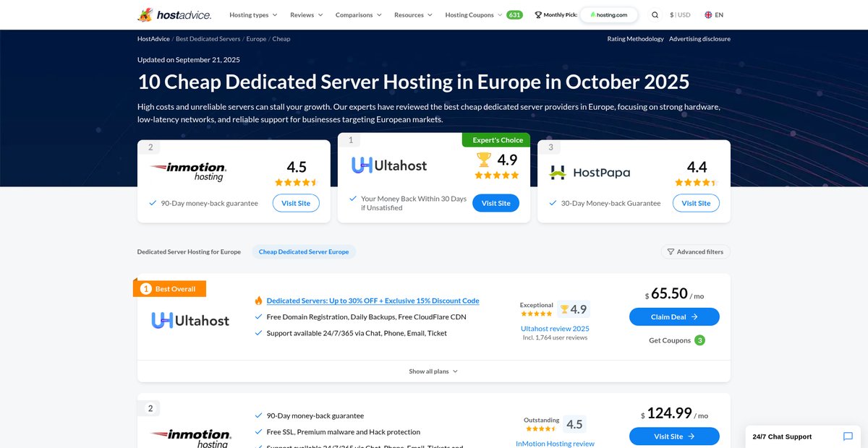Screen dimensions: 868x448
Task: Click the star rating under 4.4 in HostPapa card
Action: pos(696,183)
